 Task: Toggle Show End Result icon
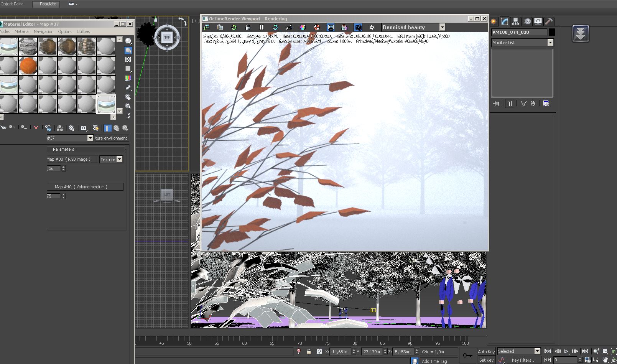pyautogui.click(x=107, y=128)
